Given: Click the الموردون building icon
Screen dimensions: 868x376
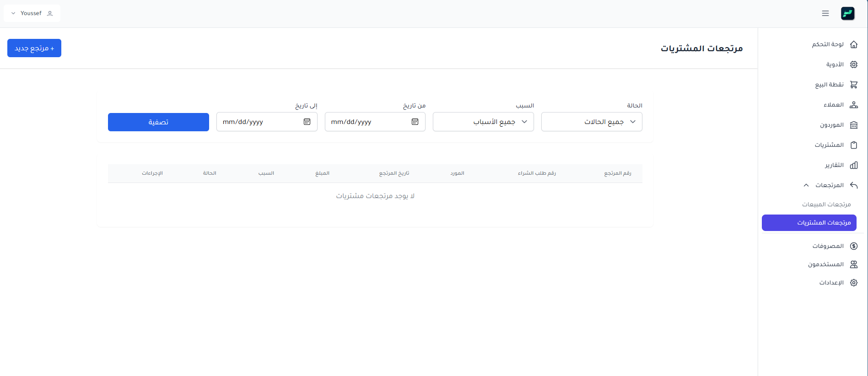Looking at the screenshot, I should [x=854, y=125].
